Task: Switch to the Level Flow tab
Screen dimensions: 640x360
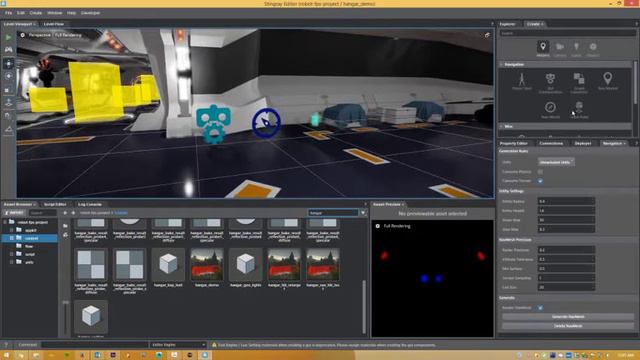Action: pos(53,24)
